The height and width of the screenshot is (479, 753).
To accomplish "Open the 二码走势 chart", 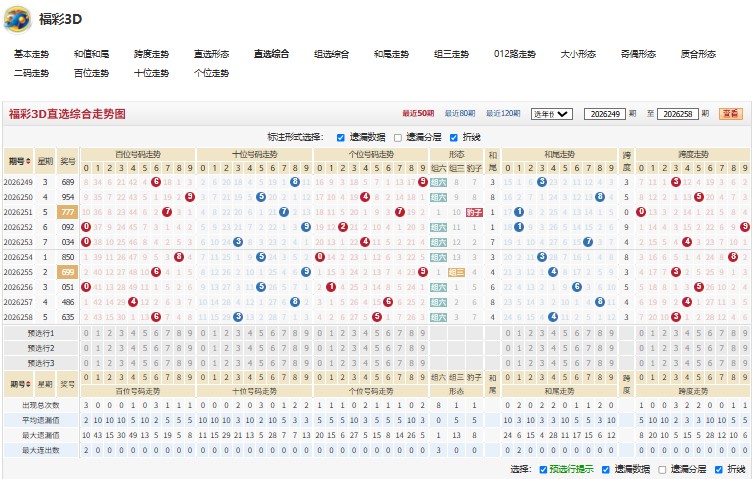I will pyautogui.click(x=31, y=73).
